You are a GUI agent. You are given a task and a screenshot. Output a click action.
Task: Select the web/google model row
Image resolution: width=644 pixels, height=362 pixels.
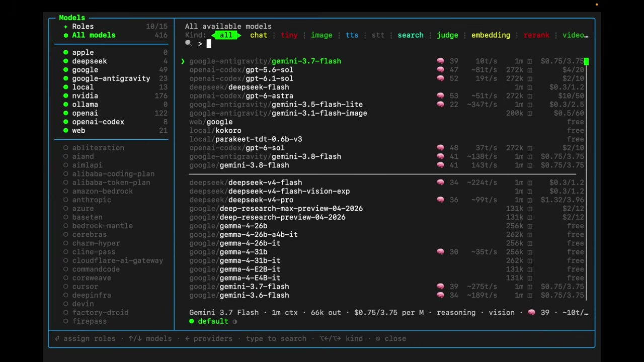386,122
